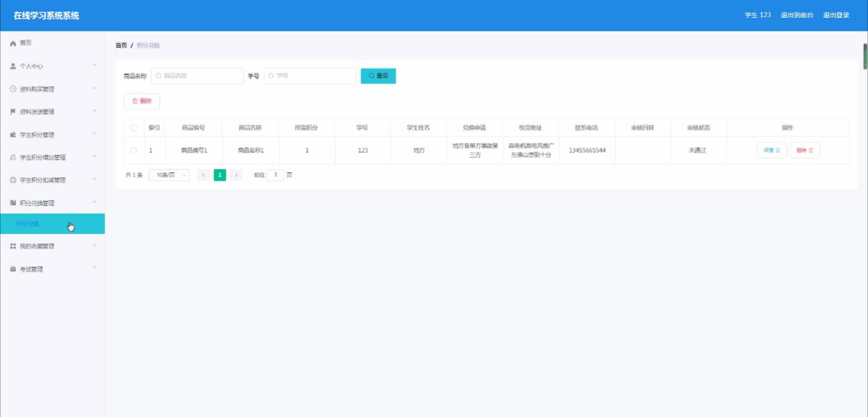Click the next page arrow in pagination
Screen dimensions: 868x417
tap(236, 175)
